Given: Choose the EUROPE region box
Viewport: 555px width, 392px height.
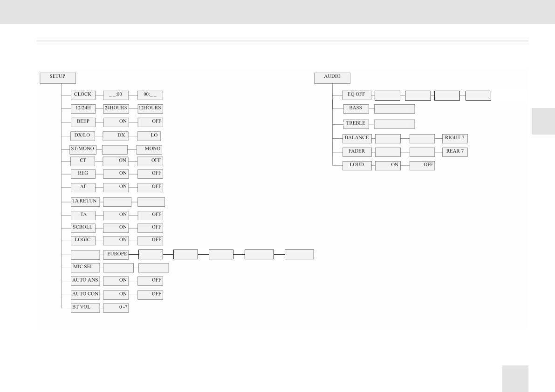Looking at the screenshot, I should 116,255.
